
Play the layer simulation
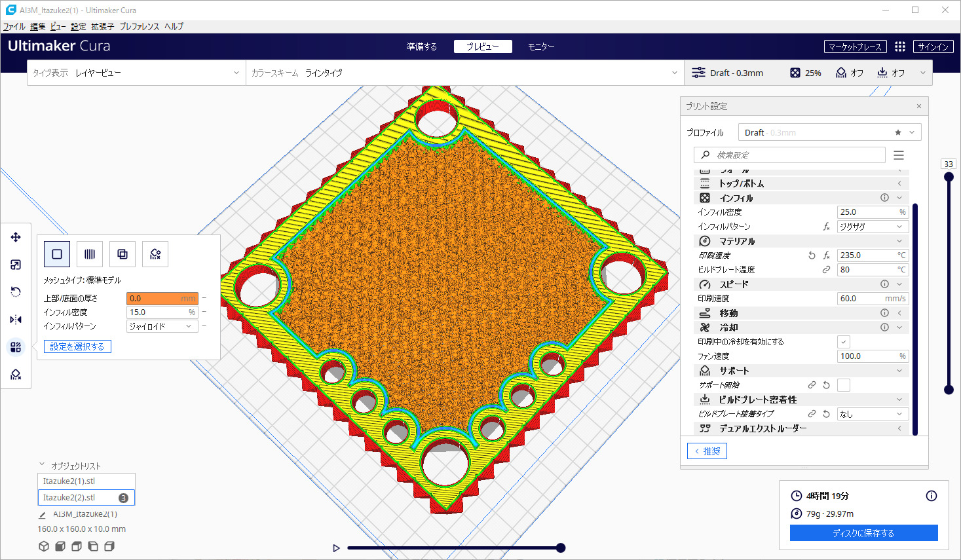[336, 548]
